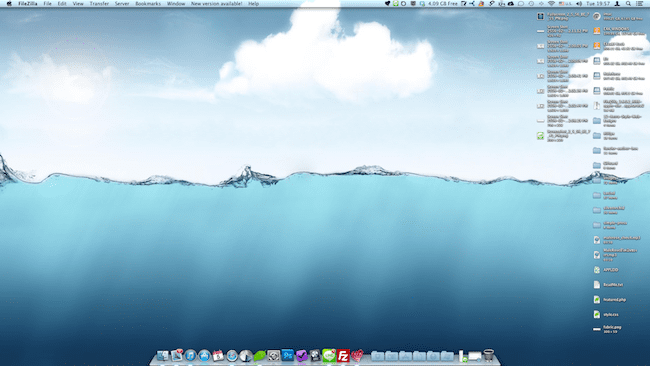Click the FileZilla icon in the Dock

click(343, 356)
